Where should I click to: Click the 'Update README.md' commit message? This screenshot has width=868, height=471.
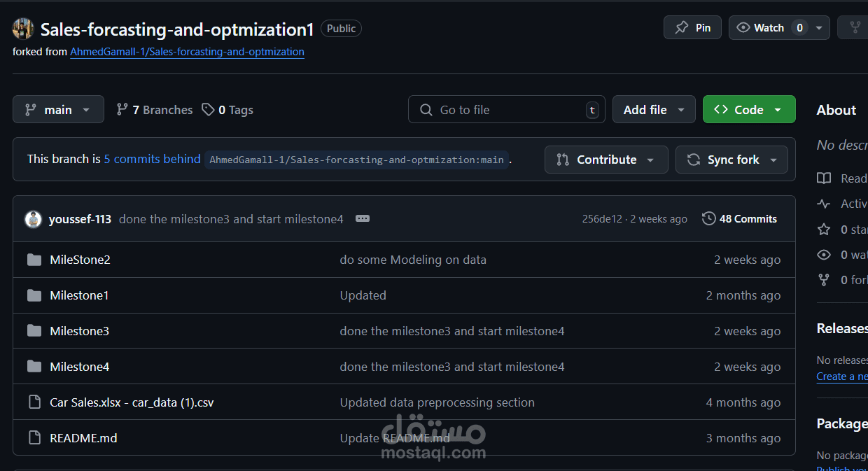(x=395, y=438)
